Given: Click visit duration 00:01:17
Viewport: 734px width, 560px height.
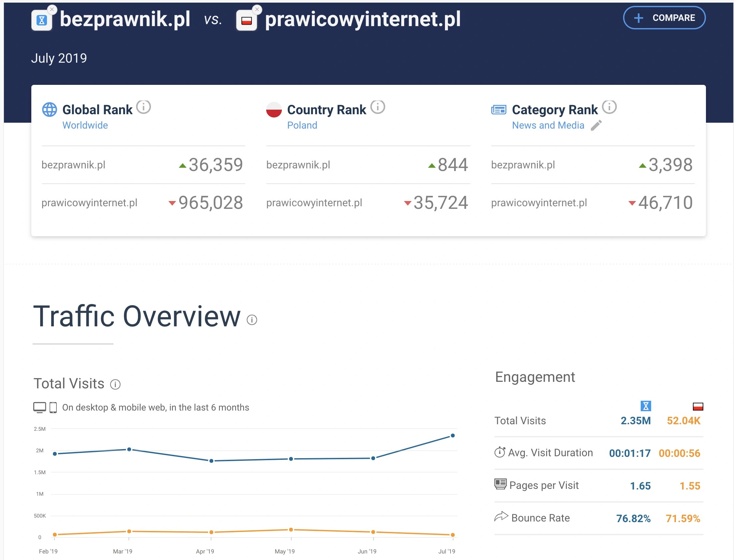Looking at the screenshot, I should (x=630, y=453).
